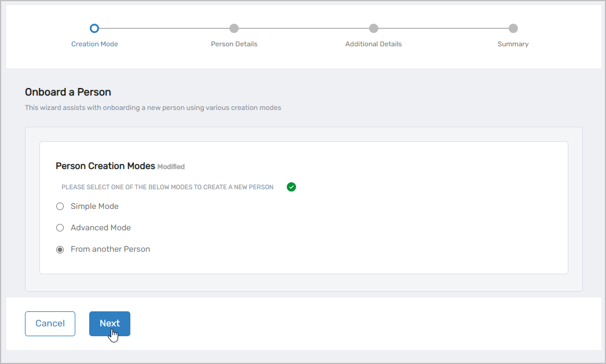The height and width of the screenshot is (364, 606).
Task: Click the green checkmark validation icon
Action: pos(291,186)
